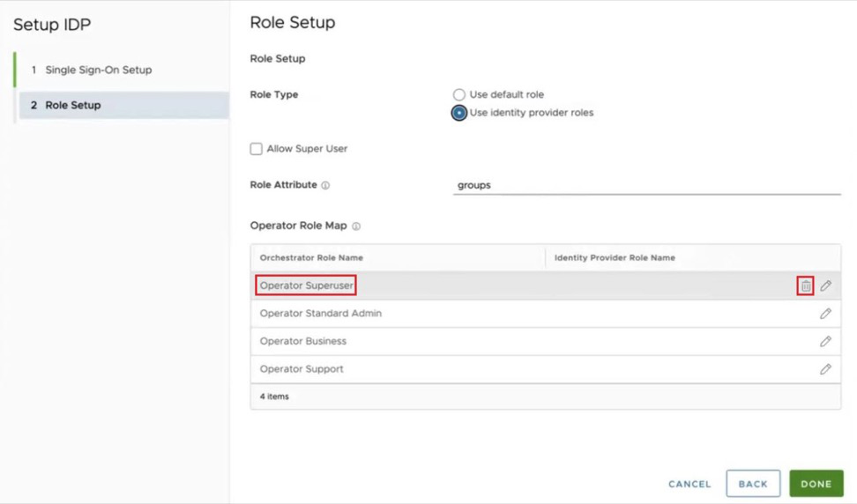Sort by Orchestrator Role Name column
Screen dimensions: 857x504
311,257
